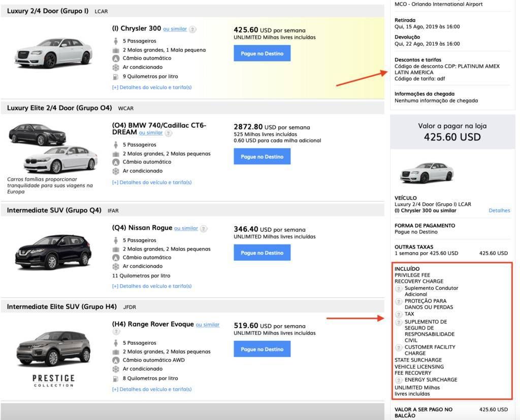Click the Prestige Collection logo
Screen dimensions: 520x420
point(53,380)
